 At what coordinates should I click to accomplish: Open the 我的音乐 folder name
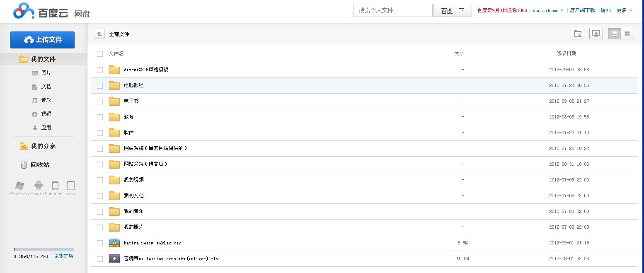click(x=133, y=211)
